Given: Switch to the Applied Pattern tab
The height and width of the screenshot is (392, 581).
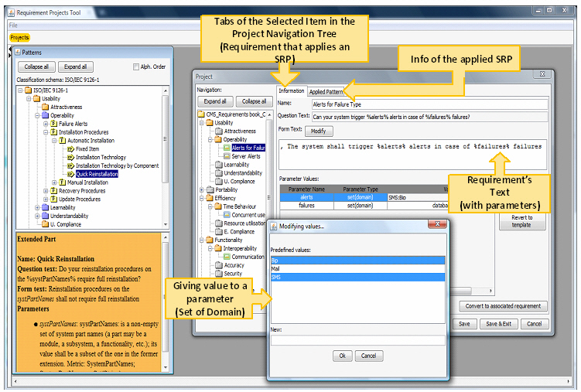Looking at the screenshot, I should point(326,91).
